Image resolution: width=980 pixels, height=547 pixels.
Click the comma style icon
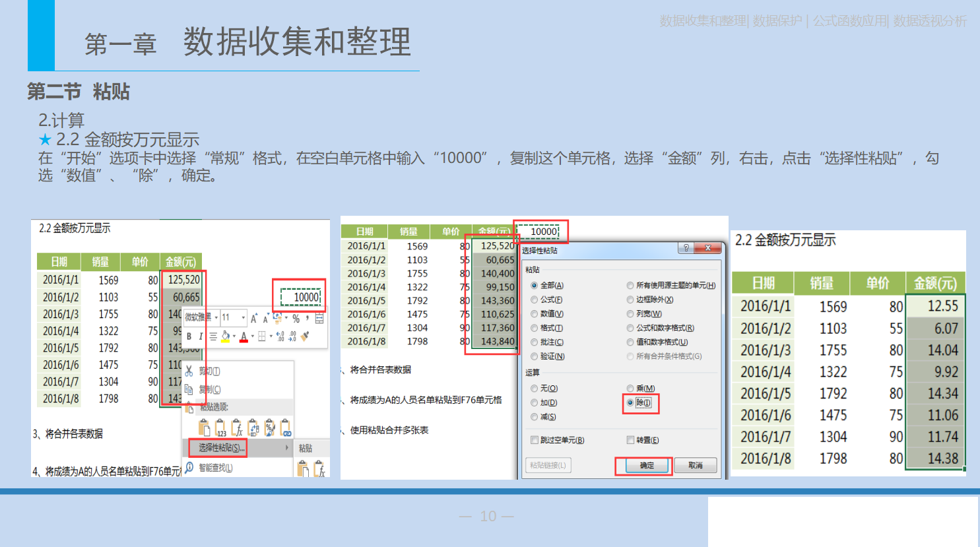pos(308,317)
